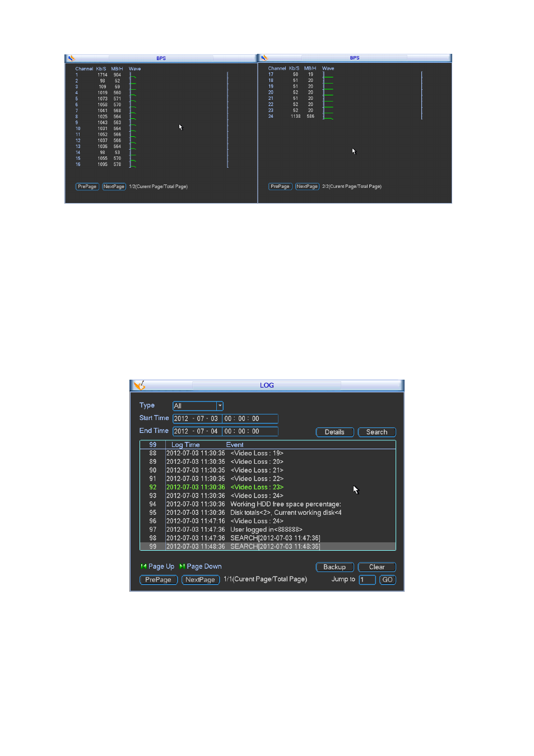Select log row 94 Working HDD free space
Viewport: 534px width, 756px height.
pos(268,504)
